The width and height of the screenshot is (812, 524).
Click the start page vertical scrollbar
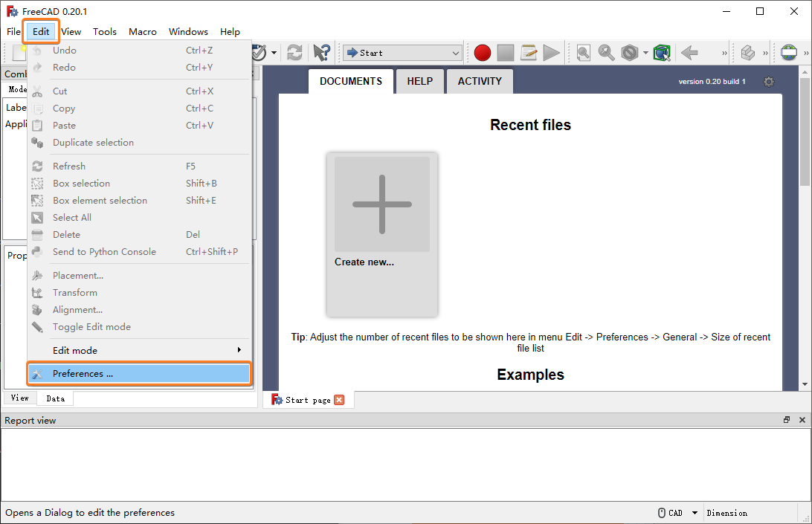[805, 228]
